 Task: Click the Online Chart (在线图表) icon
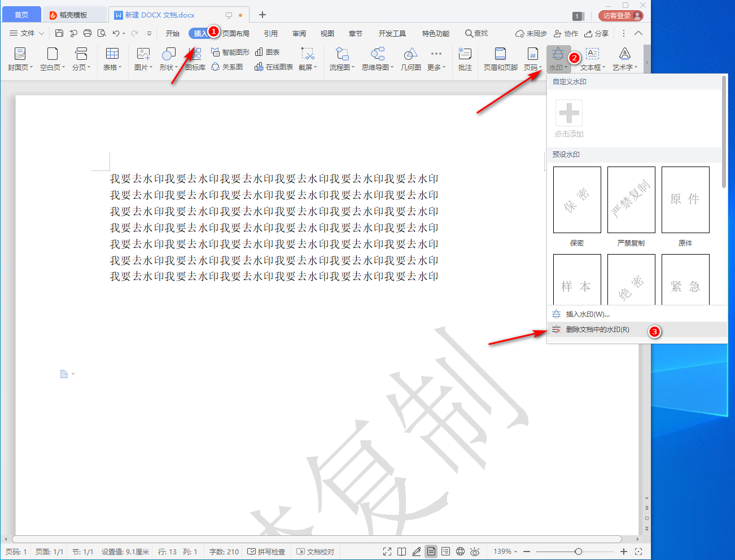click(259, 67)
